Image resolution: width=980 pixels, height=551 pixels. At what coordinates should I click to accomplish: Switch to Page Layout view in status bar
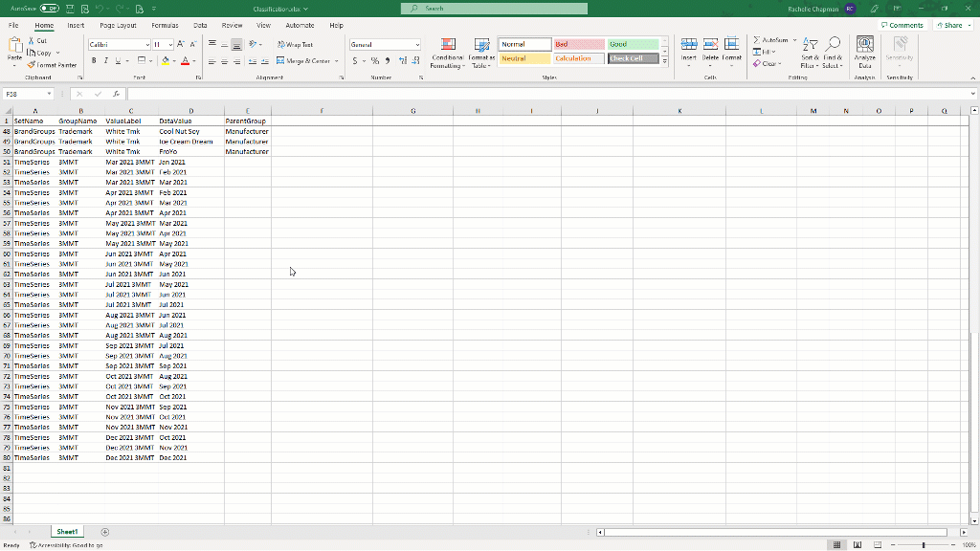[x=857, y=545]
